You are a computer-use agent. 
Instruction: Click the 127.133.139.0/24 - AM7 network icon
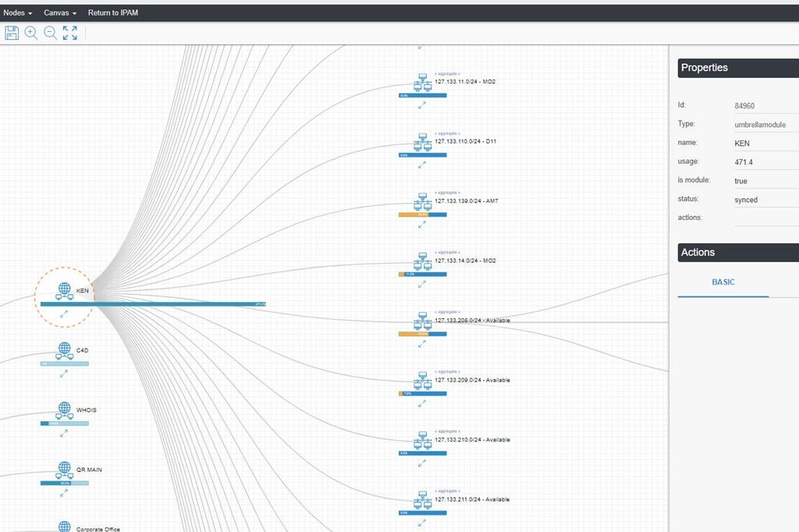[x=423, y=202]
